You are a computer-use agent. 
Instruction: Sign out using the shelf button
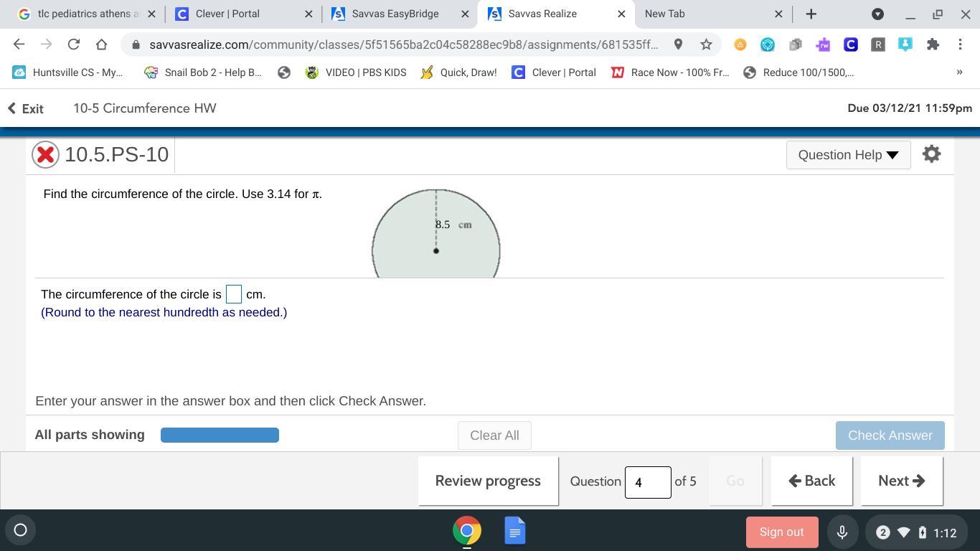[x=781, y=532]
